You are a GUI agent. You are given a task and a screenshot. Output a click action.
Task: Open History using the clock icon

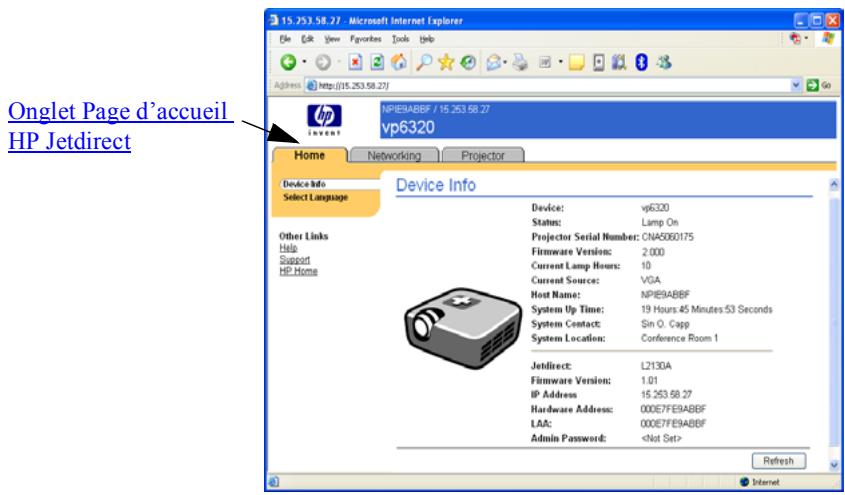[x=468, y=62]
